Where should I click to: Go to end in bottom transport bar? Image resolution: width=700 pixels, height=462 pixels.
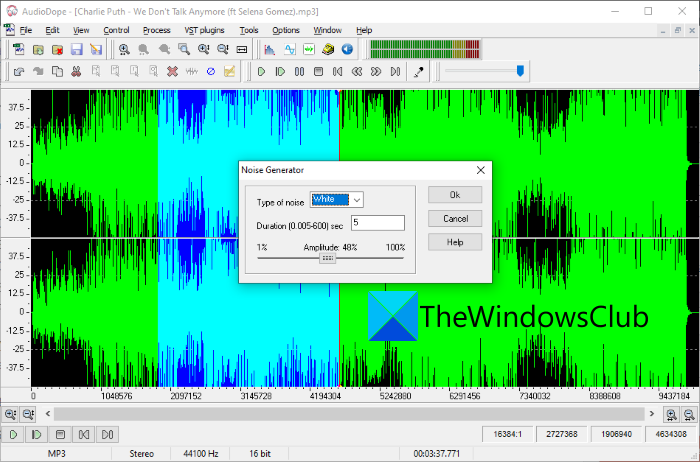107,434
